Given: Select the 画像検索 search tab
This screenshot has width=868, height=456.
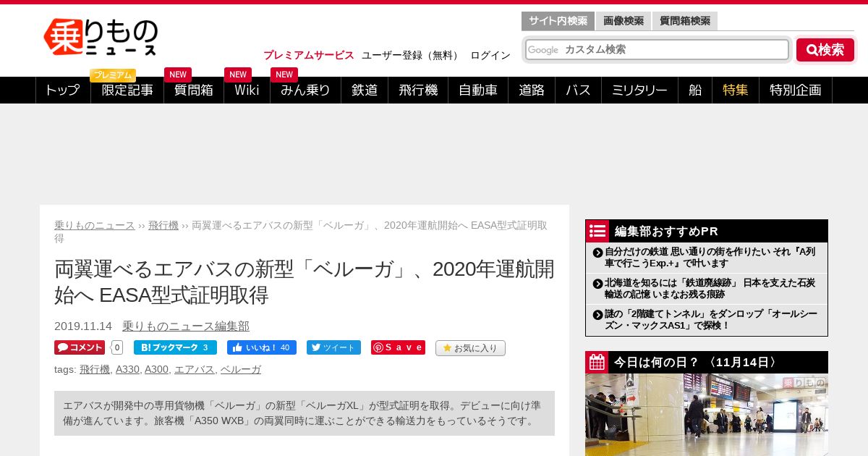Looking at the screenshot, I should (x=624, y=21).
